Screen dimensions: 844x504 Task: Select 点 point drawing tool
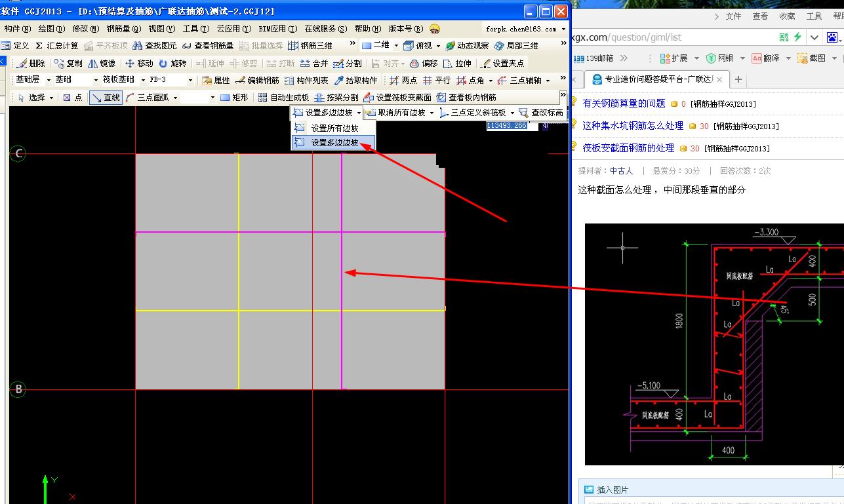pos(73,97)
